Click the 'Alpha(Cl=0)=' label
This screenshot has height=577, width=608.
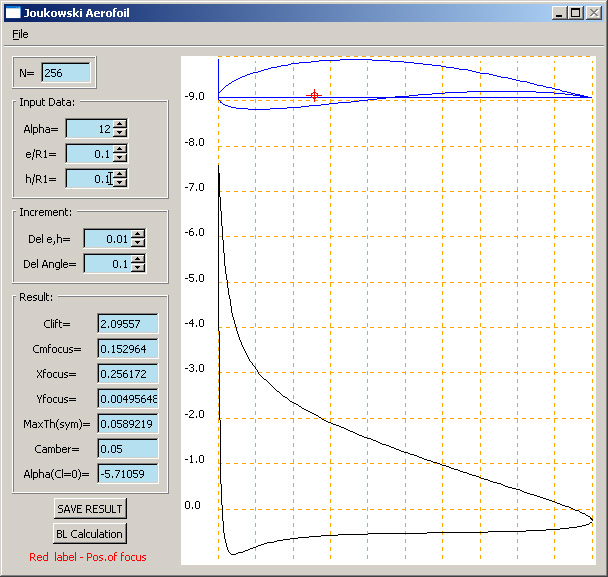click(x=56, y=474)
